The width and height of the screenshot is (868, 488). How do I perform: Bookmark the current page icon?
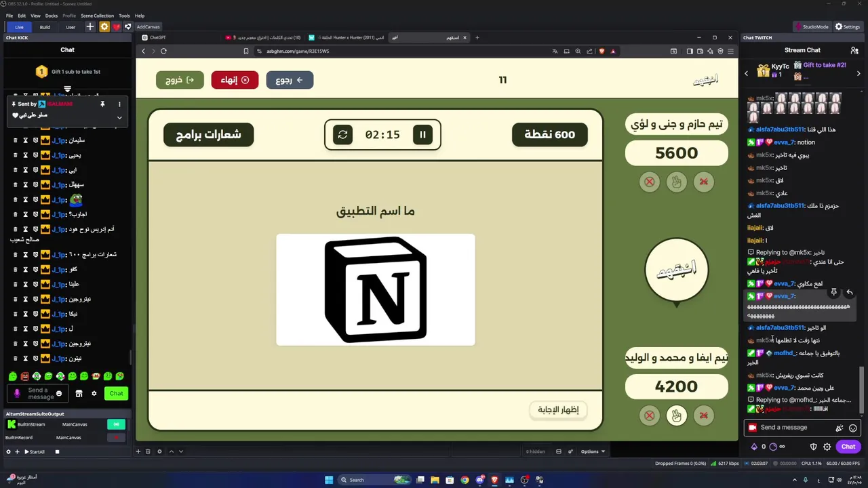246,51
